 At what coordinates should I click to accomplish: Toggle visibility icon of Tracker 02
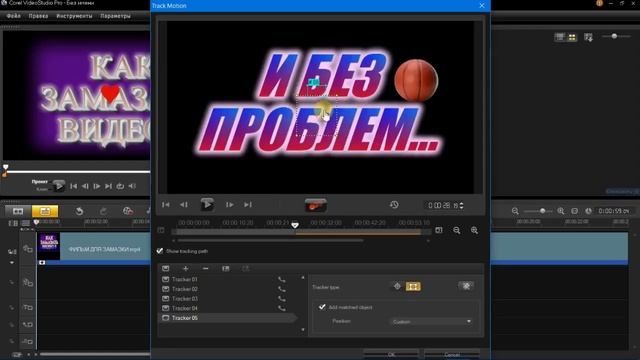tap(165, 289)
